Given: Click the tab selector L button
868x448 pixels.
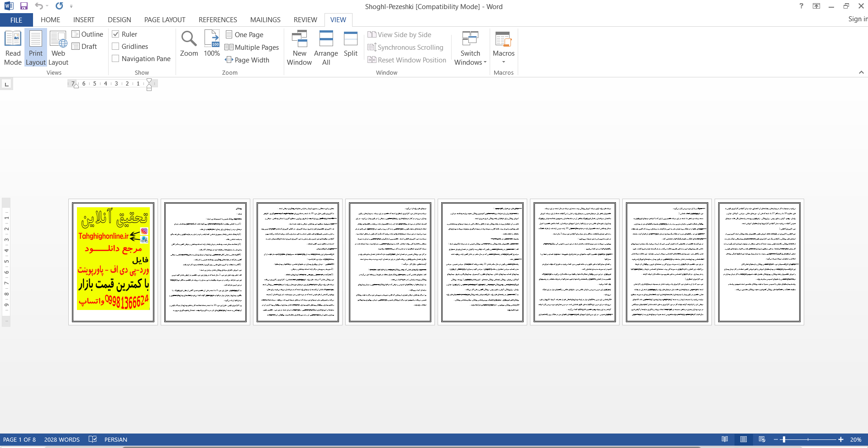Looking at the screenshot, I should [6, 84].
